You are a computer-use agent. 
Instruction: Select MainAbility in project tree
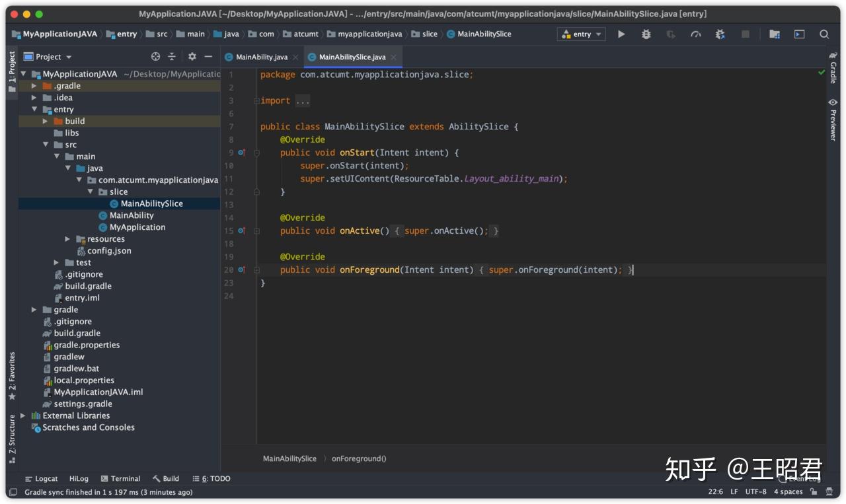(132, 215)
